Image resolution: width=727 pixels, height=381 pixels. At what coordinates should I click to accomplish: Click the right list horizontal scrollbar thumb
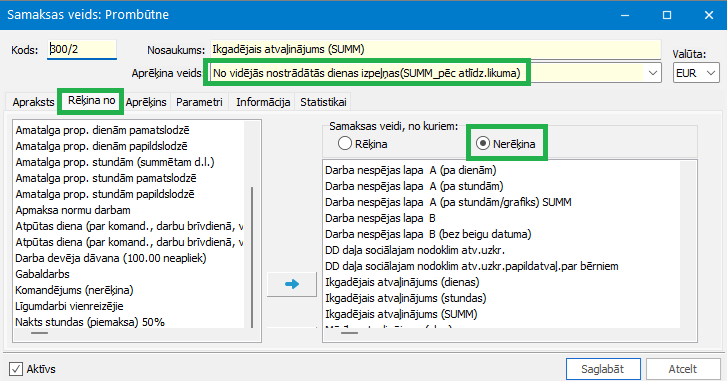click(x=349, y=333)
